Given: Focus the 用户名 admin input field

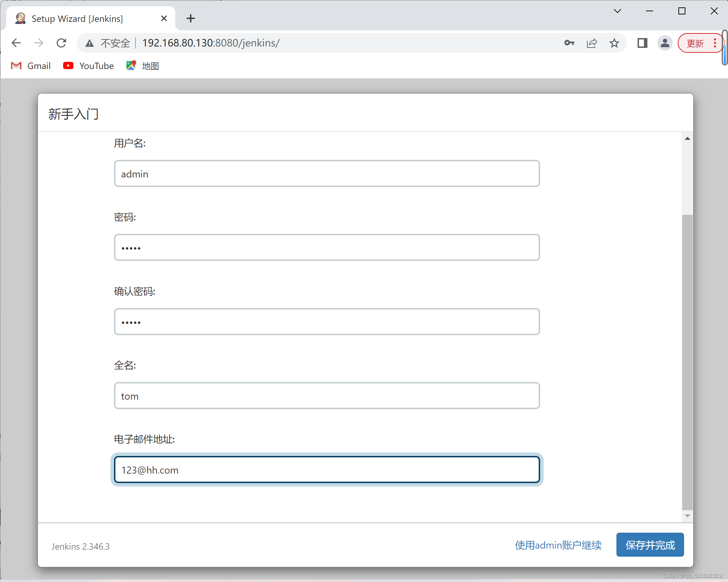Looking at the screenshot, I should pyautogui.click(x=327, y=174).
